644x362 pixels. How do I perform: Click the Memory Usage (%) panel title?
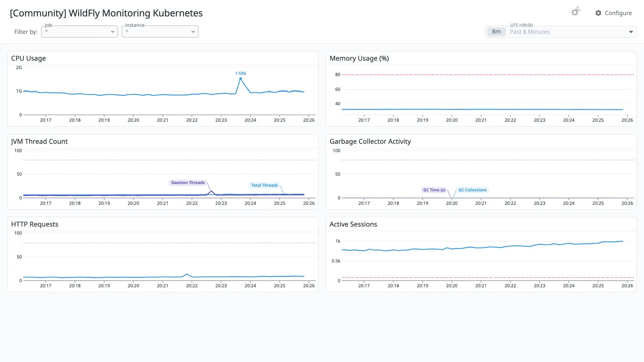click(x=359, y=58)
